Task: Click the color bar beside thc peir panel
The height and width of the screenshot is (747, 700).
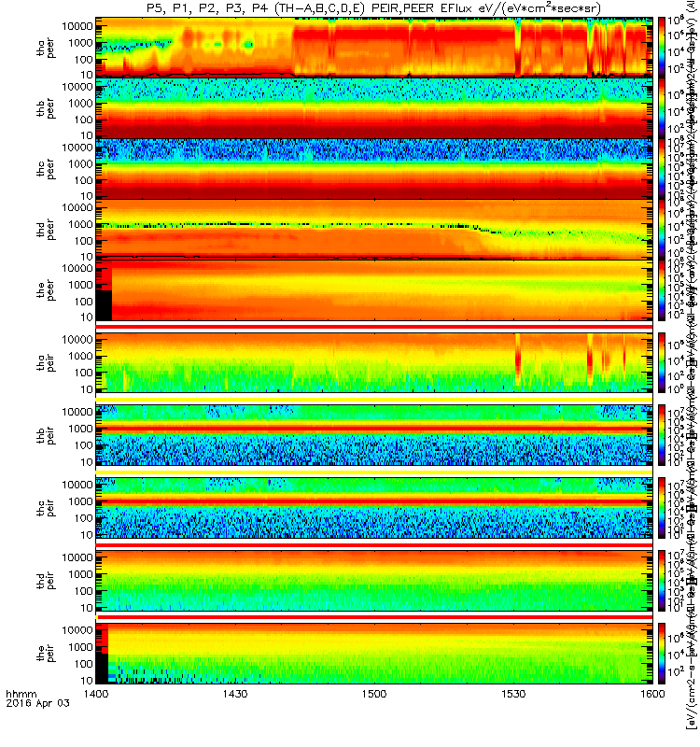Action: click(662, 508)
